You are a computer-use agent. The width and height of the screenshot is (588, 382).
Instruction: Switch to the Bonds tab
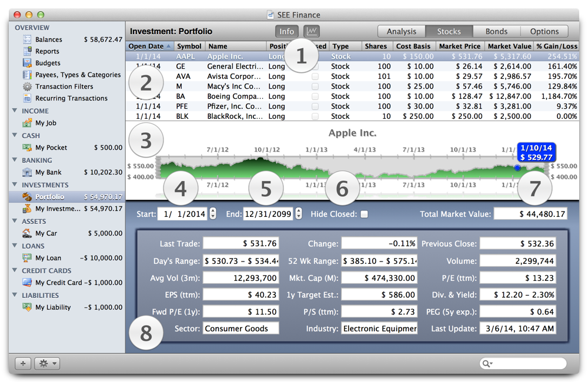(x=496, y=31)
